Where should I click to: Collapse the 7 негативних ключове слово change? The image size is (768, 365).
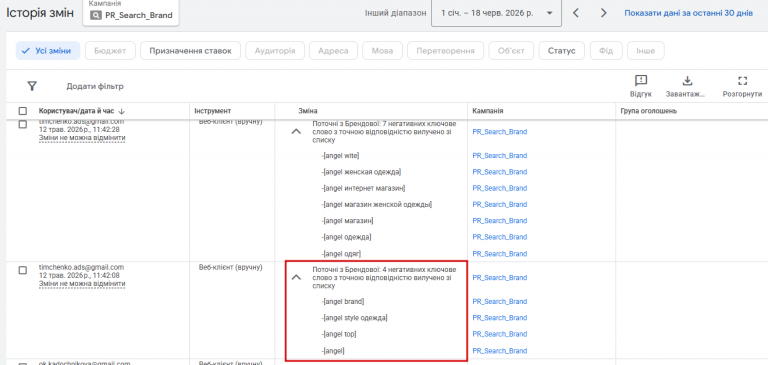click(x=296, y=131)
